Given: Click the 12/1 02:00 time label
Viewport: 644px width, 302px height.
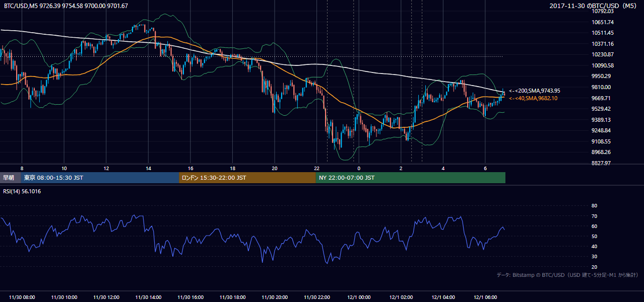Looking at the screenshot, I should (401, 297).
